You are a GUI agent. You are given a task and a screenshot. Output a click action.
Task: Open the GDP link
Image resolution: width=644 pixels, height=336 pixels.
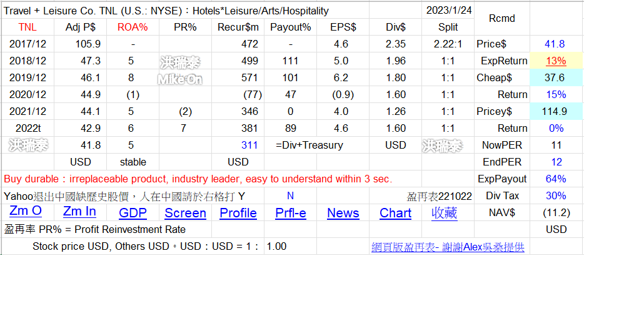[x=133, y=213]
